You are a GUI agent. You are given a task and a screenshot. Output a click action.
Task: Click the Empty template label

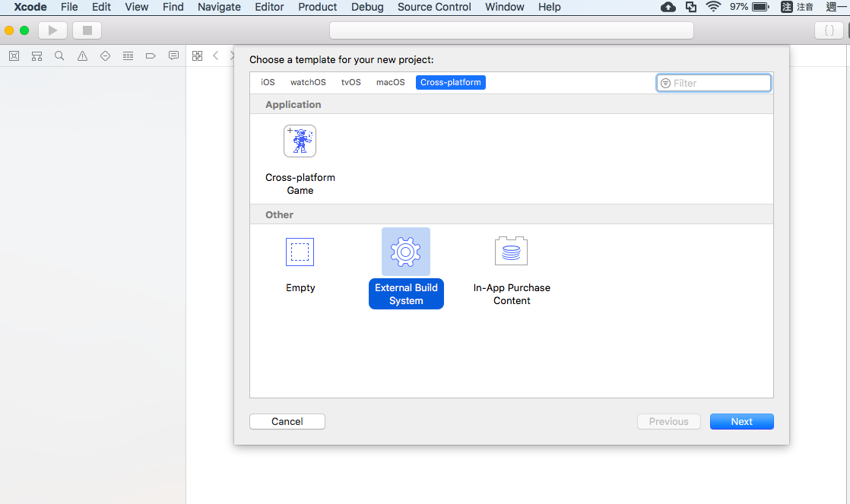click(300, 288)
